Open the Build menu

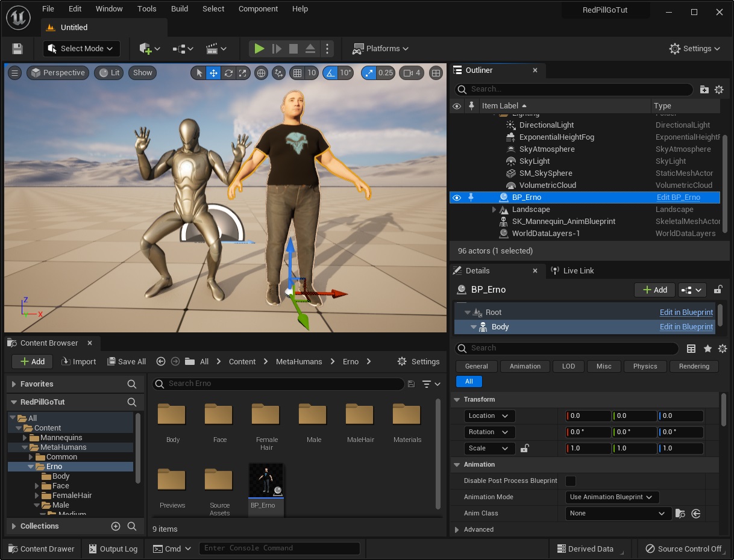pyautogui.click(x=180, y=9)
